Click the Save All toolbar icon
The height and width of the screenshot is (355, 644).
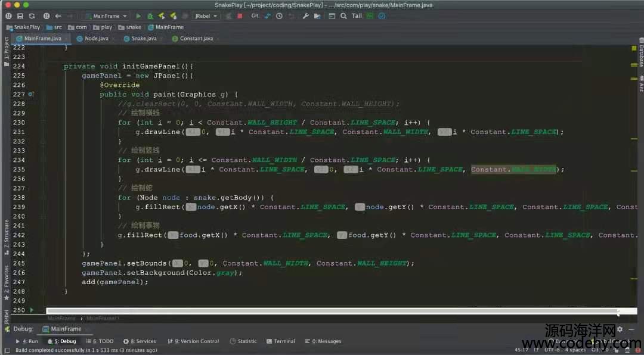click(x=20, y=16)
